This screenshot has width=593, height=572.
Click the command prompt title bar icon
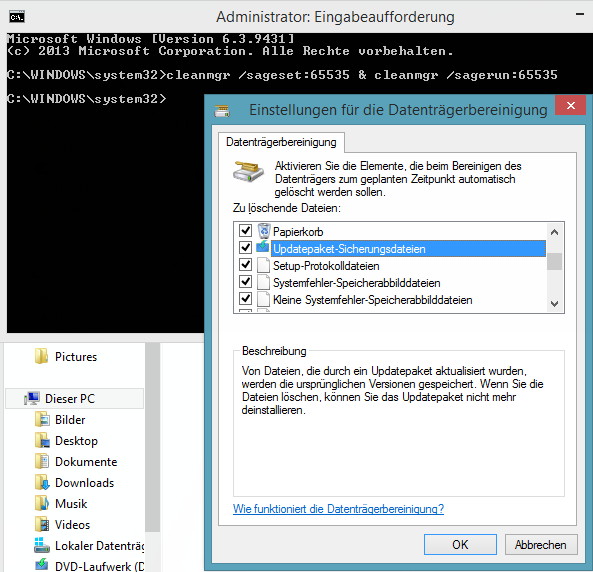17,17
